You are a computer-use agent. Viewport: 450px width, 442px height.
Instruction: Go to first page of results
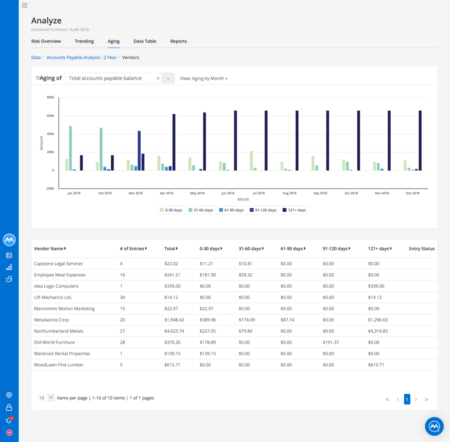(387, 399)
